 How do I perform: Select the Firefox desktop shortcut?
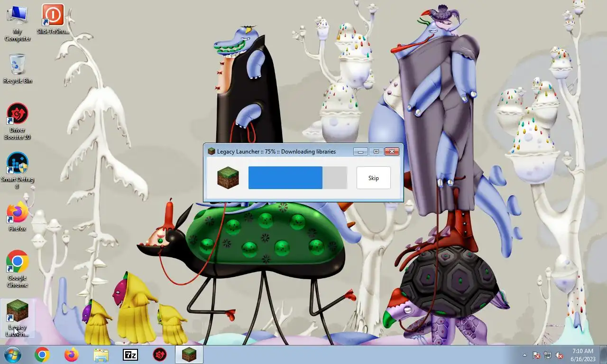tap(18, 217)
